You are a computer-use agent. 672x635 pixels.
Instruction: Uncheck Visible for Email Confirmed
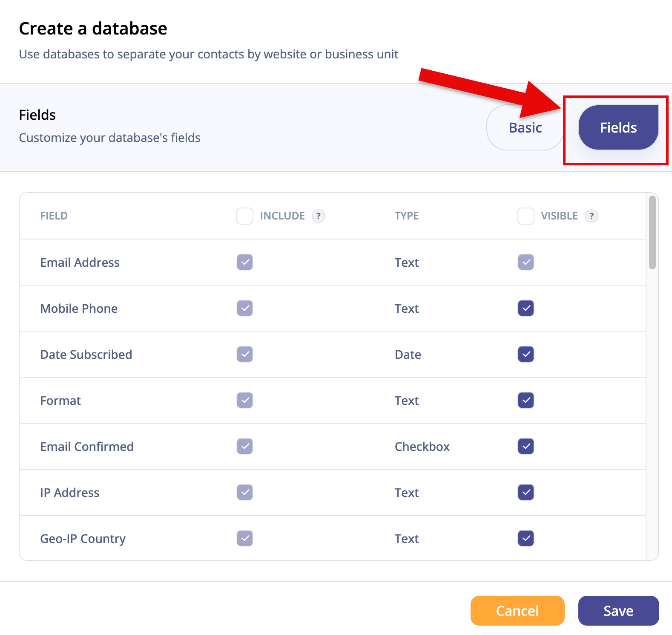click(526, 446)
